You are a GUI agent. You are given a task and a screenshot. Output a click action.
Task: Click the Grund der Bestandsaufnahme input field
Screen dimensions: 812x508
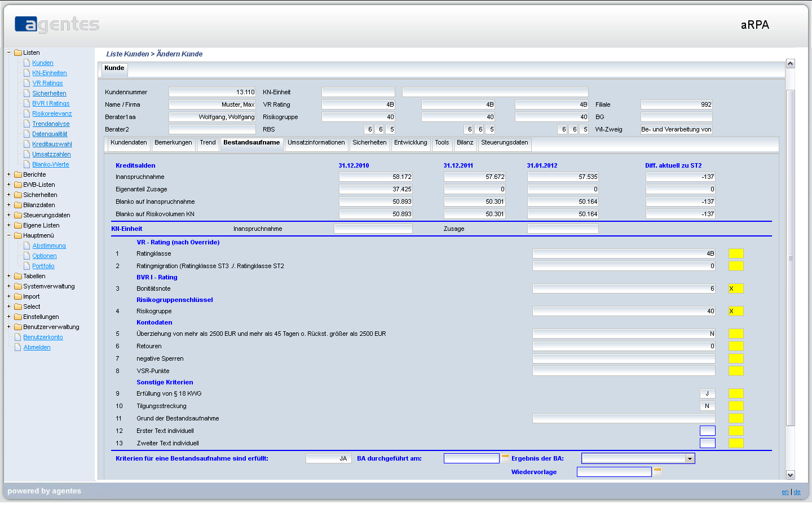[624, 418]
